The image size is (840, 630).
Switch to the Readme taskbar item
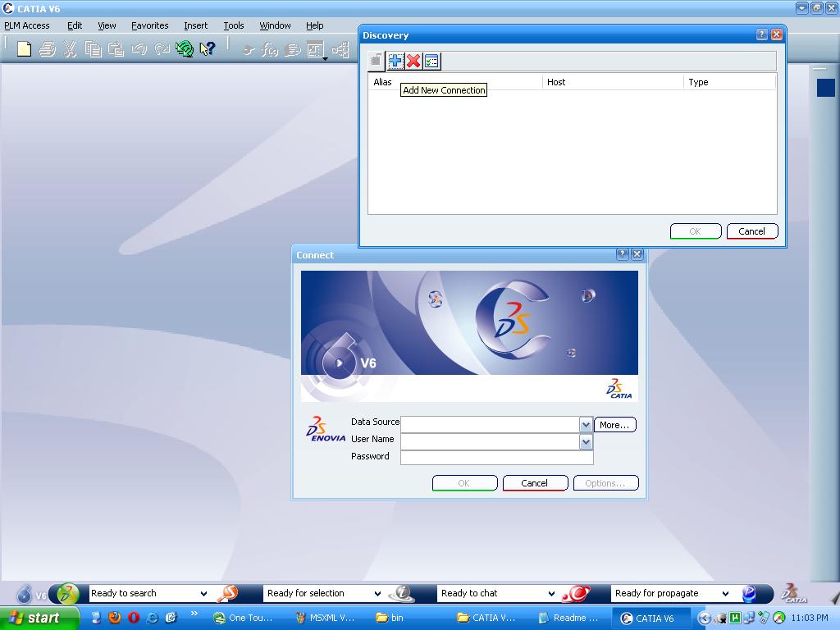[x=569, y=619]
